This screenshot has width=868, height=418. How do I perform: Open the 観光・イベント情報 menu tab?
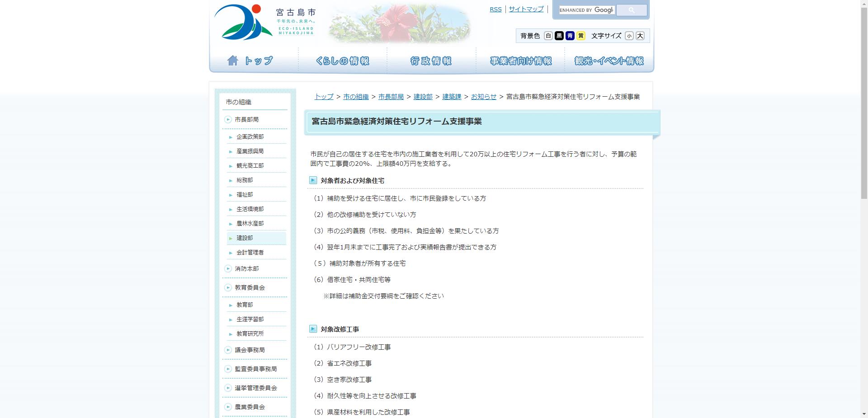[609, 60]
